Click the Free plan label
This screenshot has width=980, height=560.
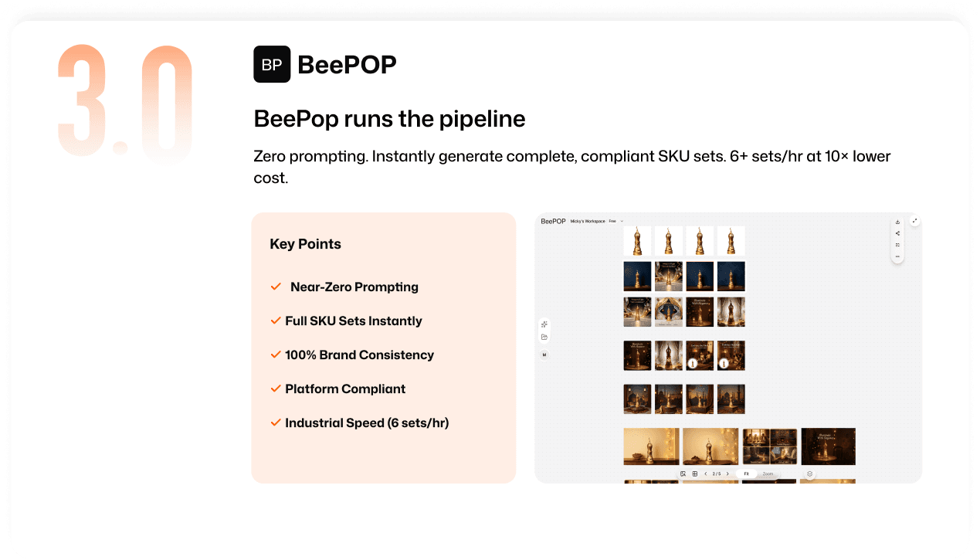612,221
